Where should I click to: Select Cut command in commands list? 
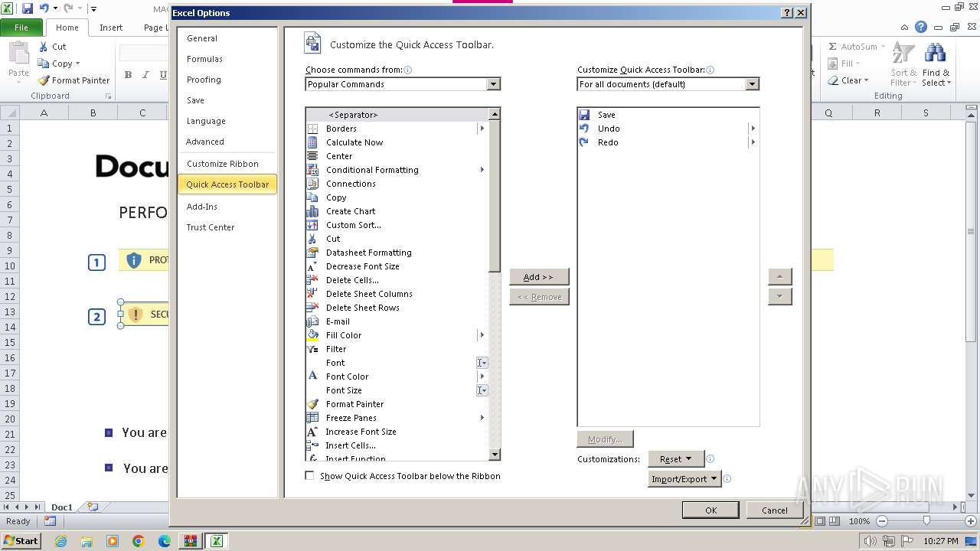397,239
